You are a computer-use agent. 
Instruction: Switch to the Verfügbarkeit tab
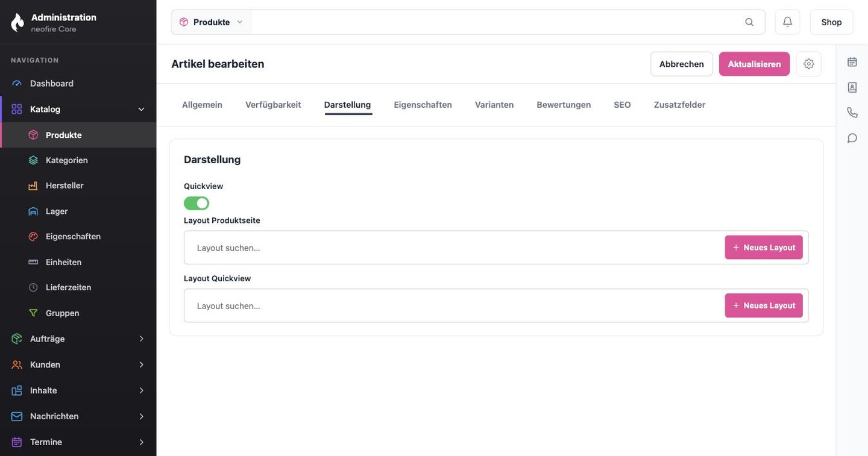[273, 105]
